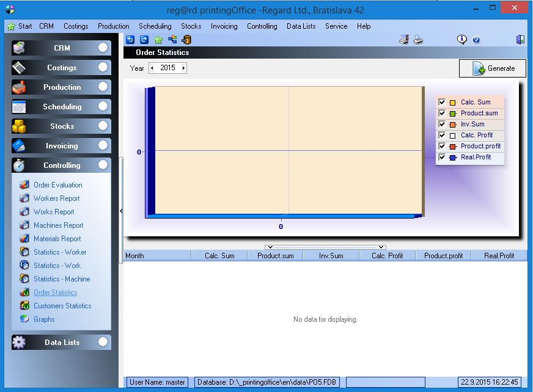Click the exit door icon at far right
Image resolution: width=533 pixels, height=392 pixels.
tap(520, 40)
